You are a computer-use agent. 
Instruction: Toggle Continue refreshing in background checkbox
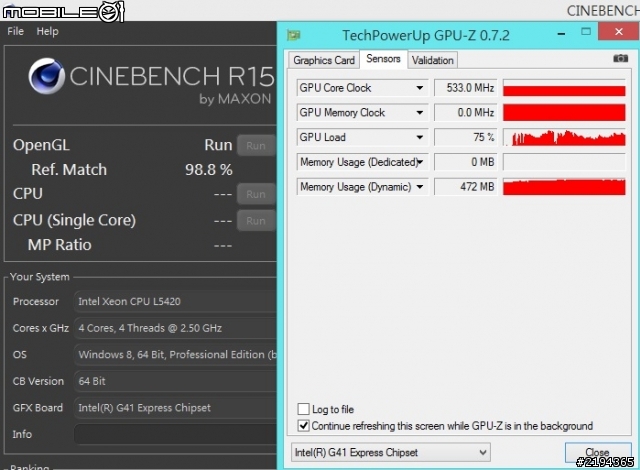point(303,426)
